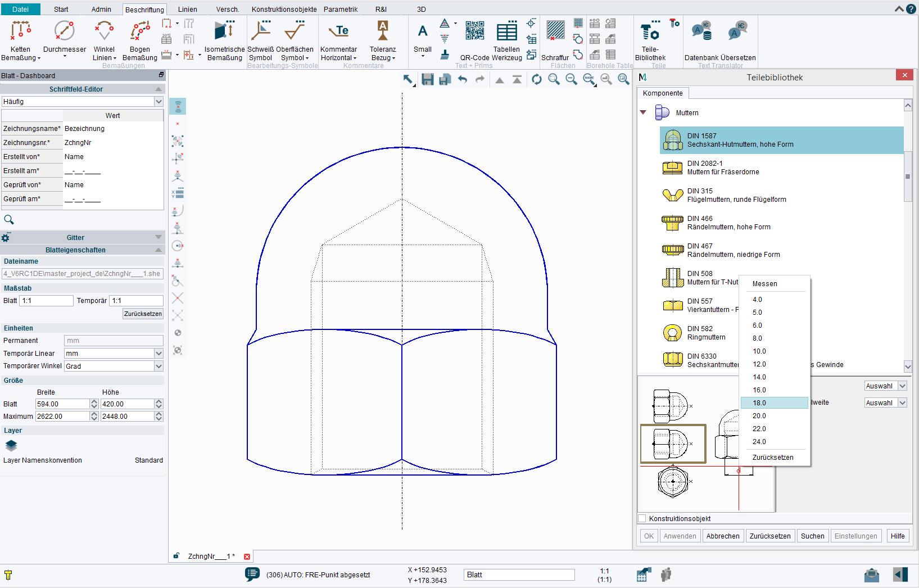Screen dimensions: 919x588
Task: Collapse the Muttern tree node
Action: (x=643, y=112)
